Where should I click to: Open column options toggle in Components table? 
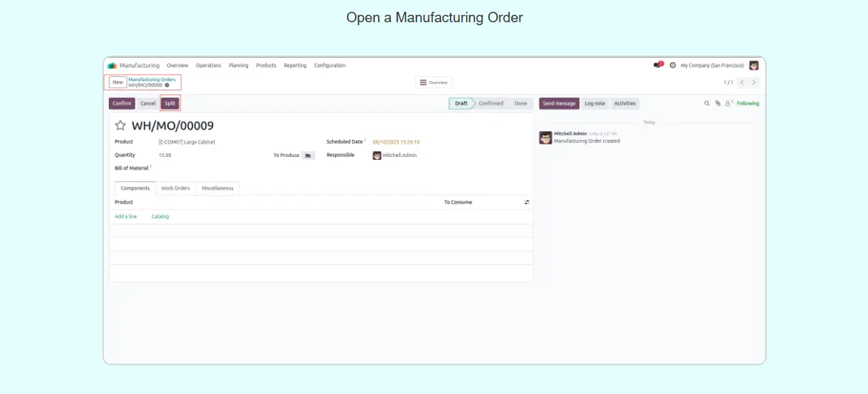coord(527,202)
